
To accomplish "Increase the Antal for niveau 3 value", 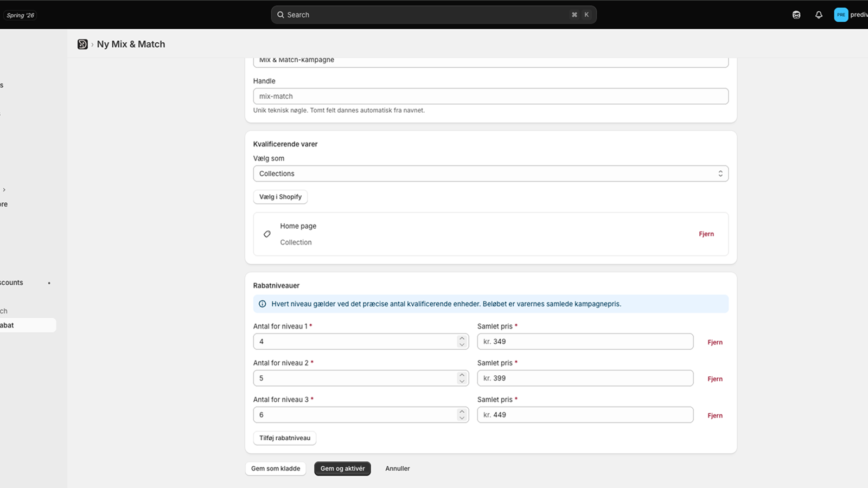I will click(462, 412).
